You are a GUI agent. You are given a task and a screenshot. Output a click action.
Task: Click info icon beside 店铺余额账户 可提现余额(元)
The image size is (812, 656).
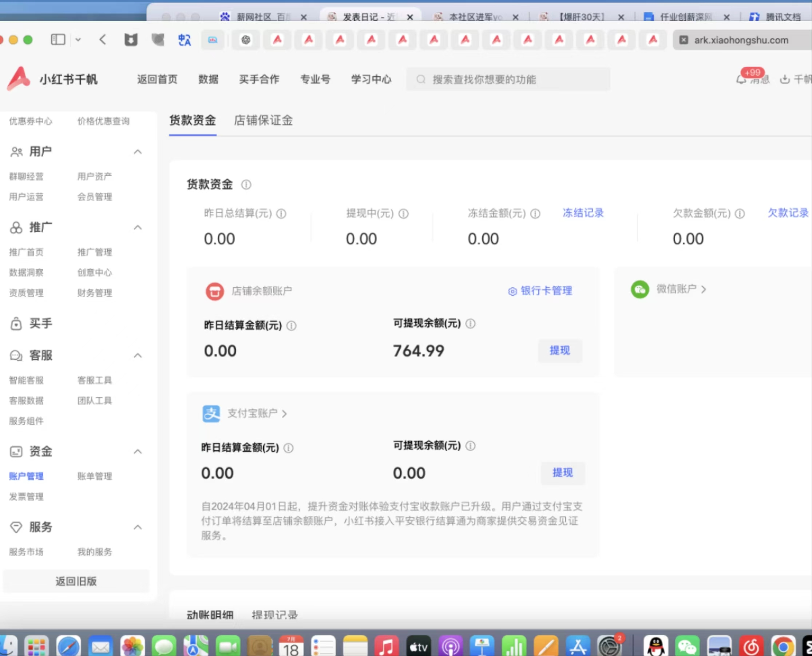point(470,323)
